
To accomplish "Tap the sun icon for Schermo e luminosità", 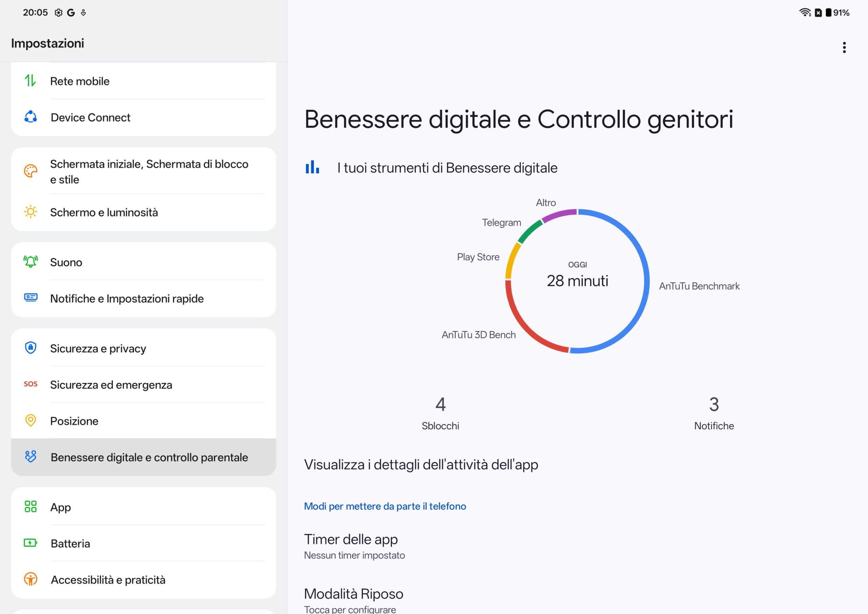I will 30,212.
